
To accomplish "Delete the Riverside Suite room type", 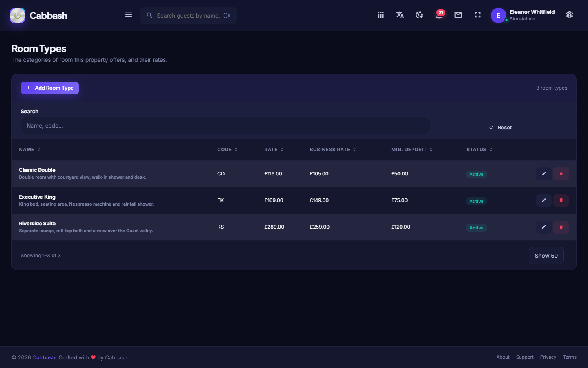I will 561,227.
